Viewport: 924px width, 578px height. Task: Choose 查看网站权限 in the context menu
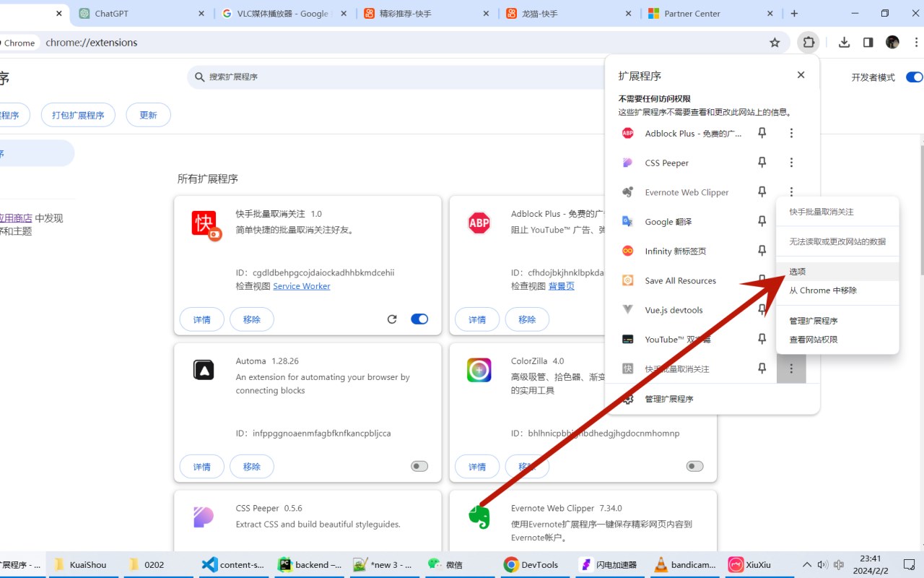(837, 340)
